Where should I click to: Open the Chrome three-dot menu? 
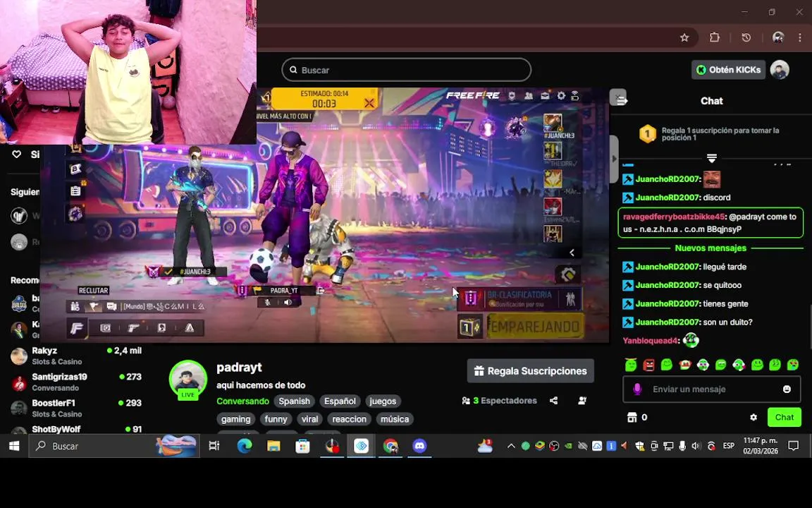click(x=800, y=37)
